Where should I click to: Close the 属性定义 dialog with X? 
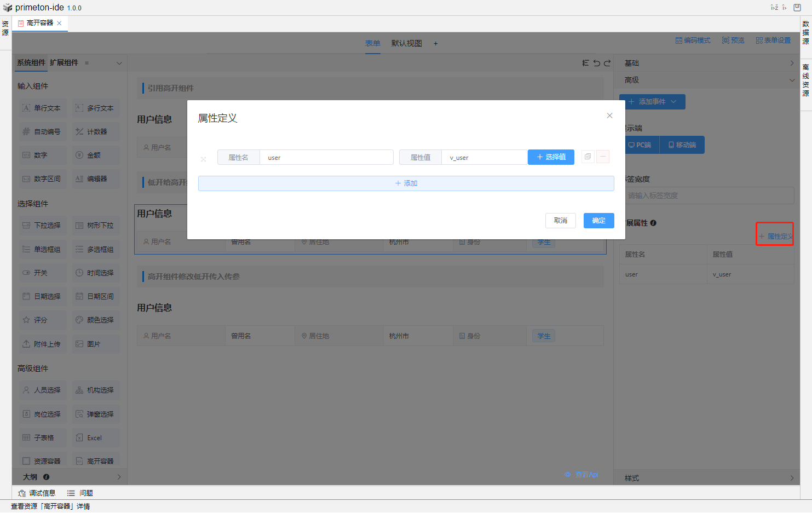[x=609, y=116]
